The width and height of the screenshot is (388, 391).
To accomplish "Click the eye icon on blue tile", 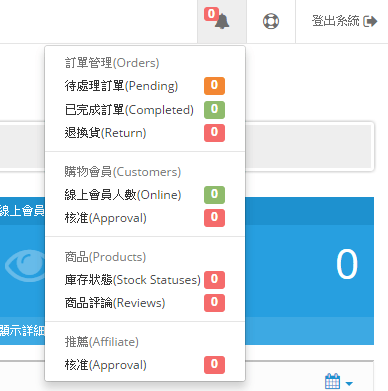I will 25,265.
